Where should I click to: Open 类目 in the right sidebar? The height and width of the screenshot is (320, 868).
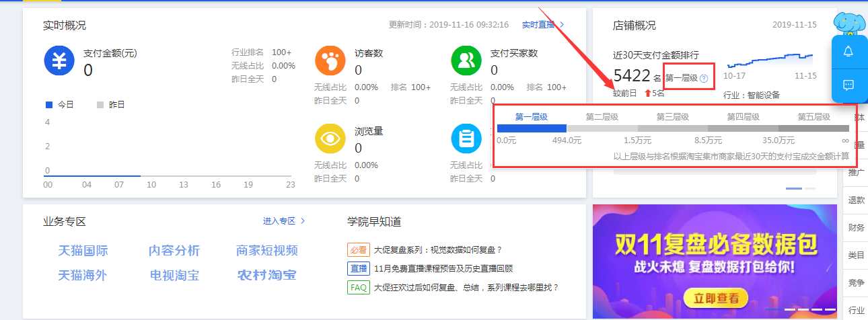(856, 255)
